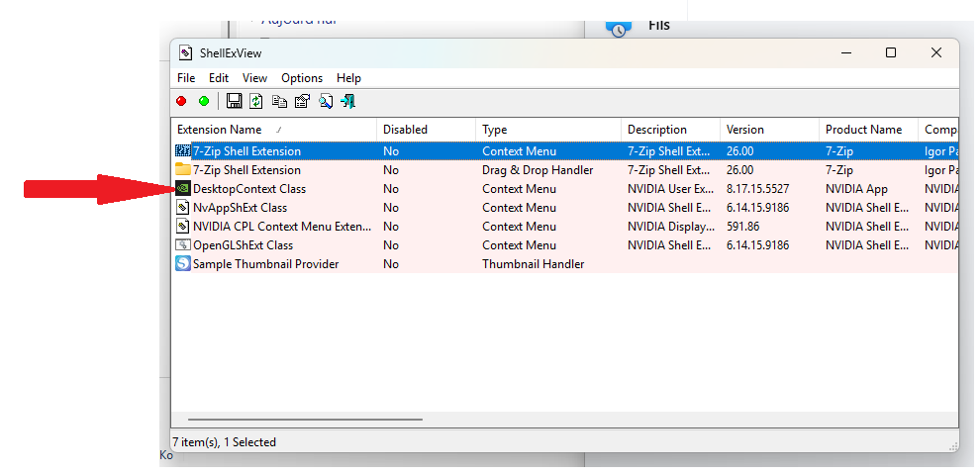Viewport: 980px width, 475px height.
Task: Select the Sample Thumbnail Provider row
Action: pyautogui.click(x=565, y=264)
